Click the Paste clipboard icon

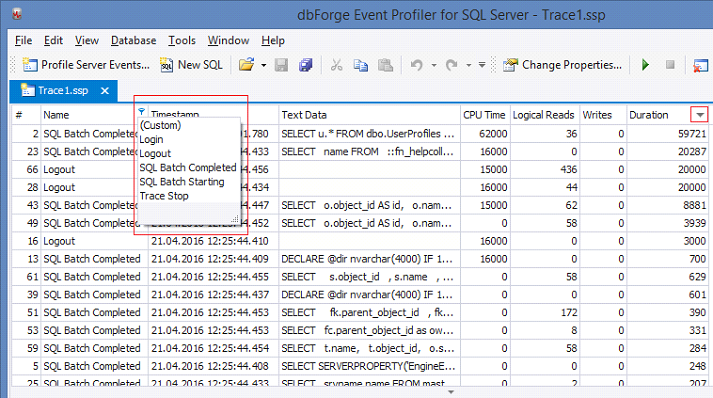point(385,65)
